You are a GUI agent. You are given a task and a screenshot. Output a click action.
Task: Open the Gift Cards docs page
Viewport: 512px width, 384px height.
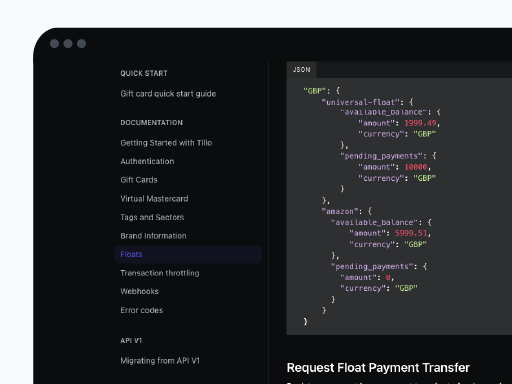(139, 180)
